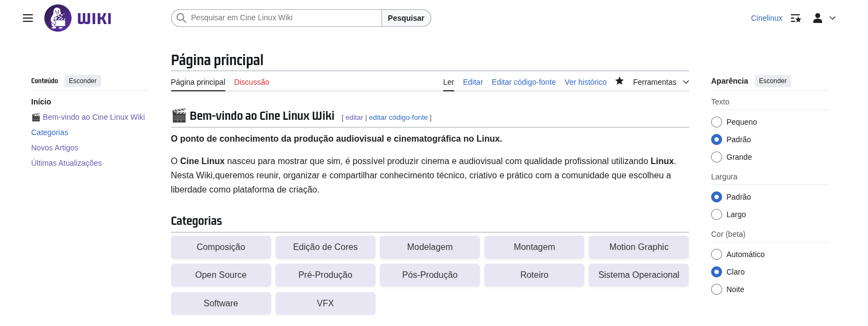Open the Cinelinux user link
Viewport: 868px width, 326px height.
click(x=766, y=18)
